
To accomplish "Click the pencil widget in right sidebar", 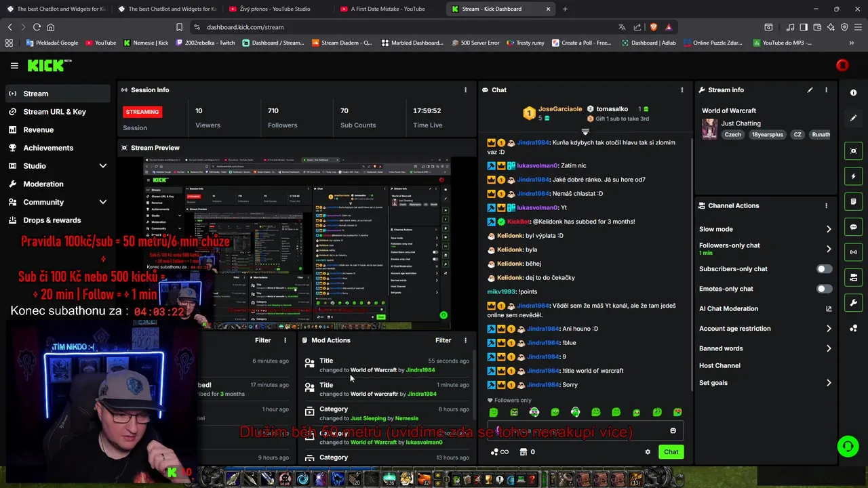I will click(x=853, y=118).
